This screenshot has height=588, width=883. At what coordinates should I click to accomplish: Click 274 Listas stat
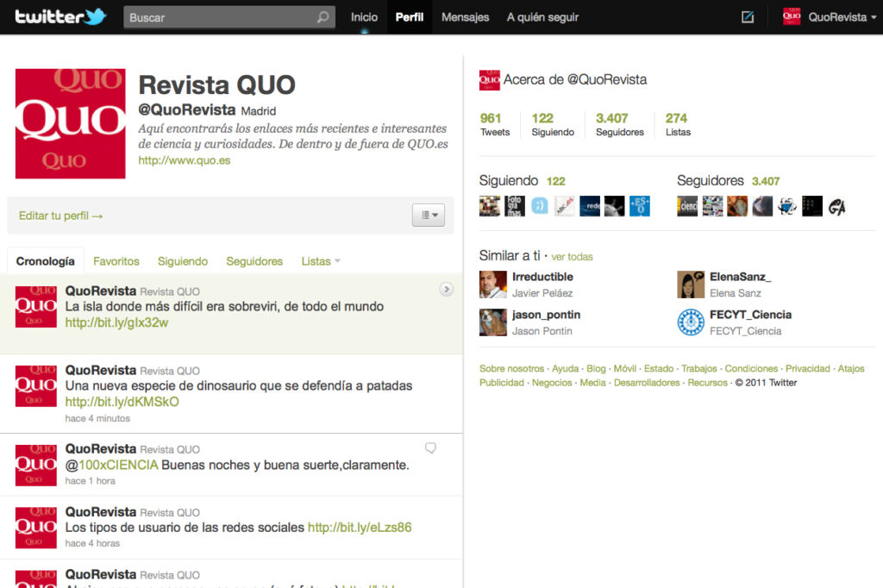[678, 124]
